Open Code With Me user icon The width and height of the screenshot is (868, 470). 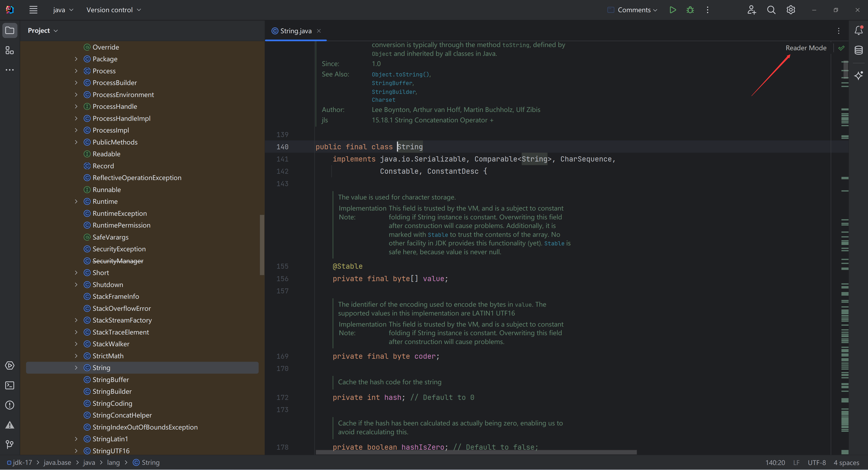tap(751, 10)
